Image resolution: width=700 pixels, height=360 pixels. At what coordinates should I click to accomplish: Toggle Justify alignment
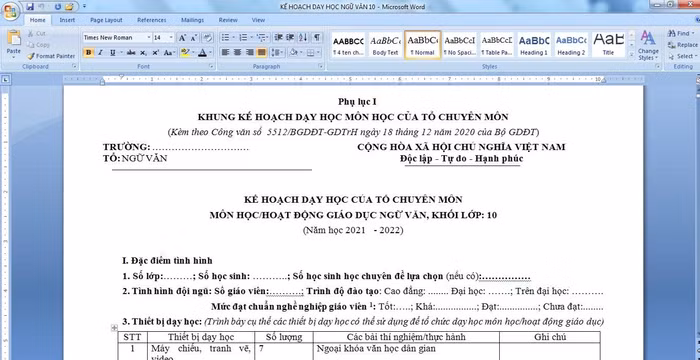[262, 53]
